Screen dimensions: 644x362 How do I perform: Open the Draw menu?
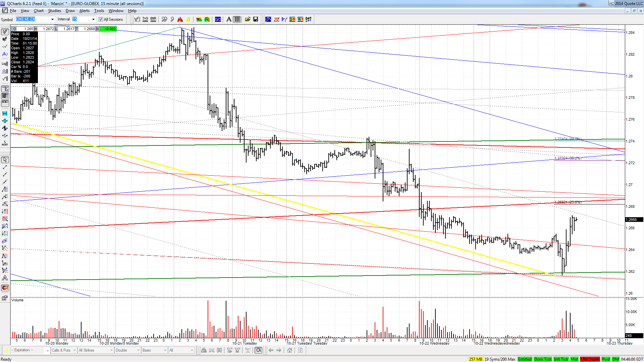pyautogui.click(x=70, y=11)
